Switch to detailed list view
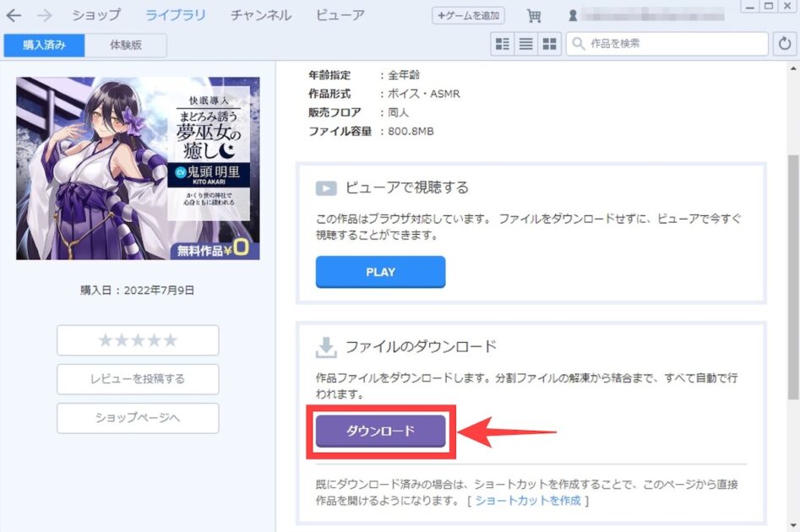 pos(502,43)
